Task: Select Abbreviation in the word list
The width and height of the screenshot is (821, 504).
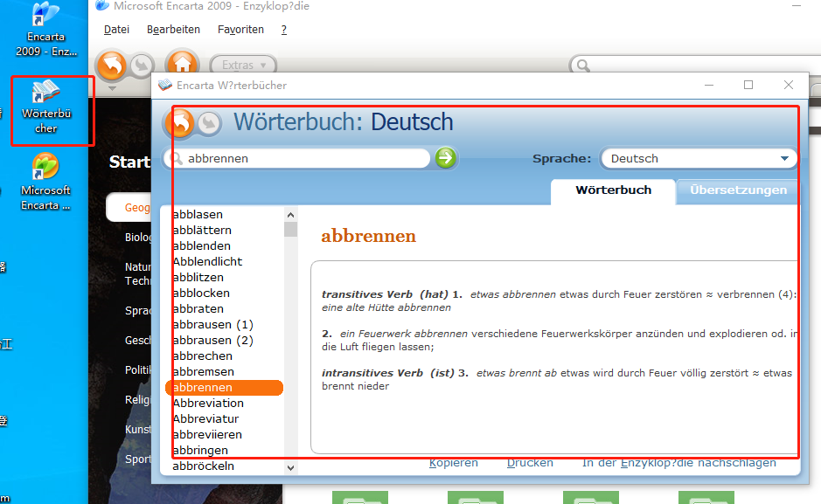Action: click(208, 403)
